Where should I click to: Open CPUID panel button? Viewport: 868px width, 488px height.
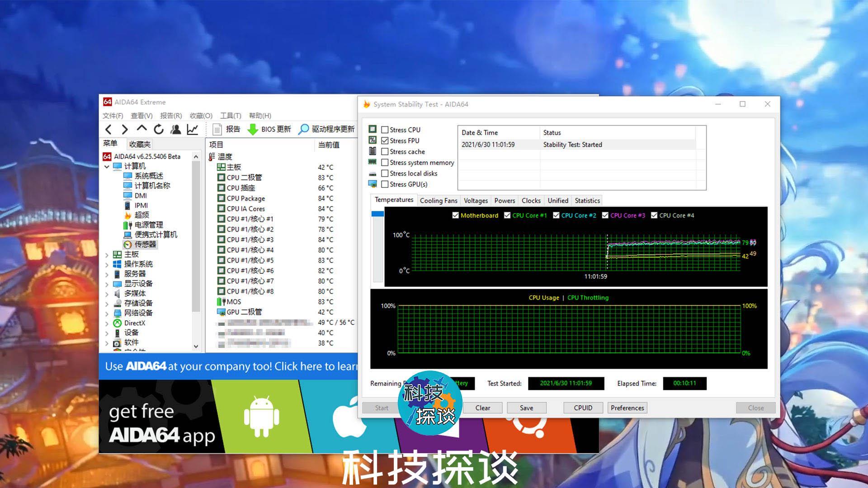pos(583,408)
